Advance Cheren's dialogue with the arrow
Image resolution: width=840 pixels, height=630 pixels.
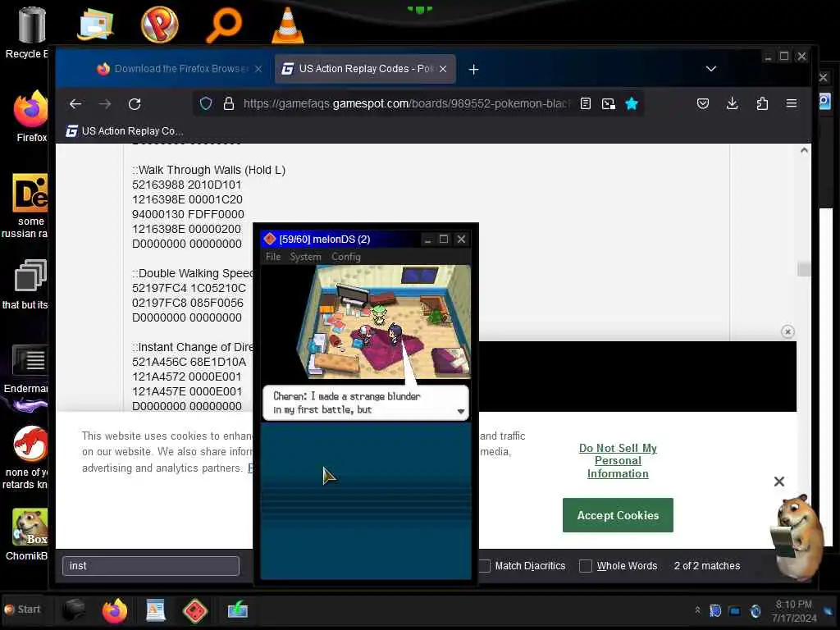[461, 411]
